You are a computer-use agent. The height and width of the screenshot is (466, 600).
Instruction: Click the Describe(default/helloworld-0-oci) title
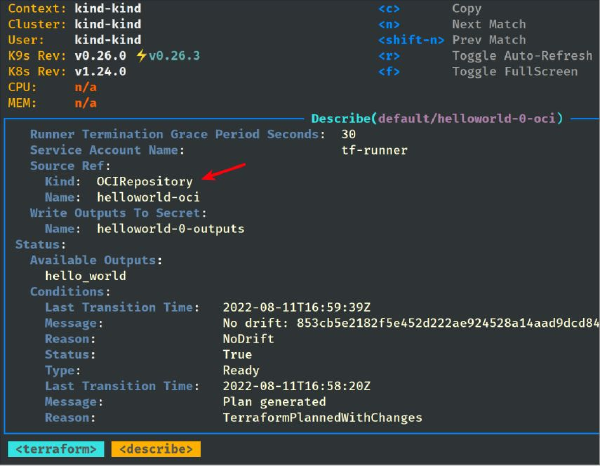click(437, 118)
